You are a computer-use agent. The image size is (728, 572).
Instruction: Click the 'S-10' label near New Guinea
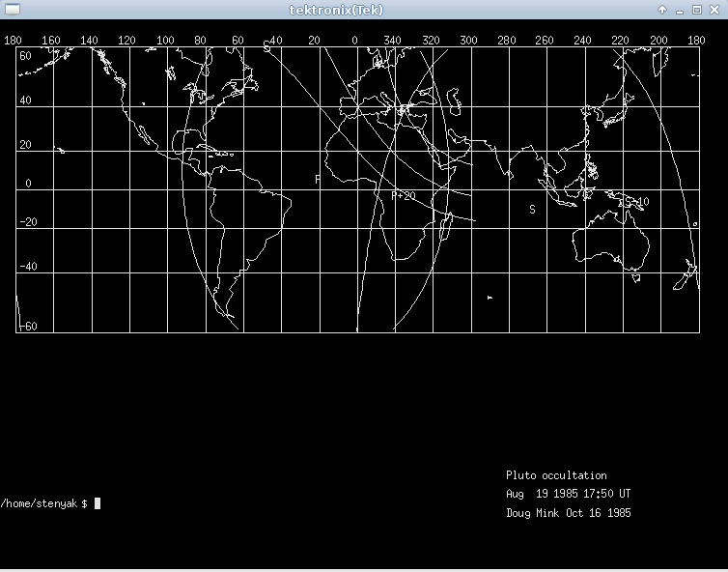coord(637,202)
